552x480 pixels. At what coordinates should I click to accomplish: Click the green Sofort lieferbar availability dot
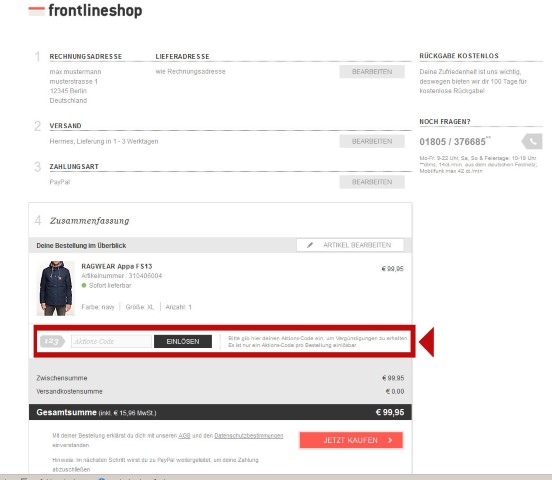pyautogui.click(x=84, y=285)
